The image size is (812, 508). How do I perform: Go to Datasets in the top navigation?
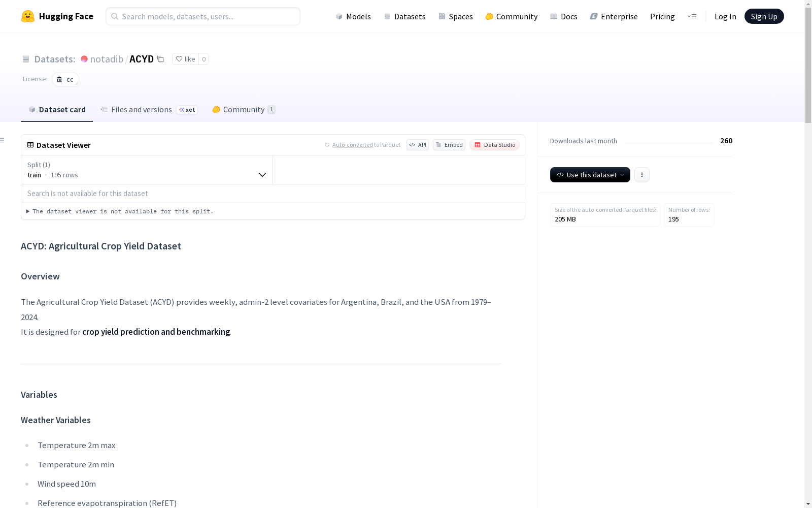(404, 16)
